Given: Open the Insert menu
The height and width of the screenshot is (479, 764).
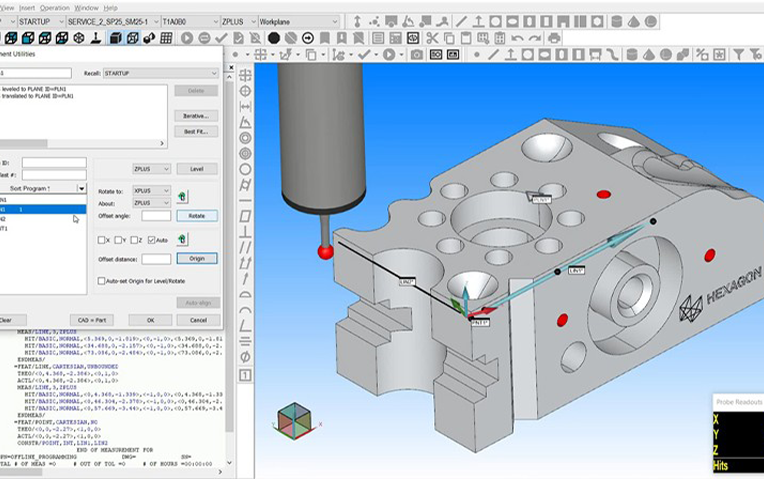Looking at the screenshot, I should coord(27,7).
